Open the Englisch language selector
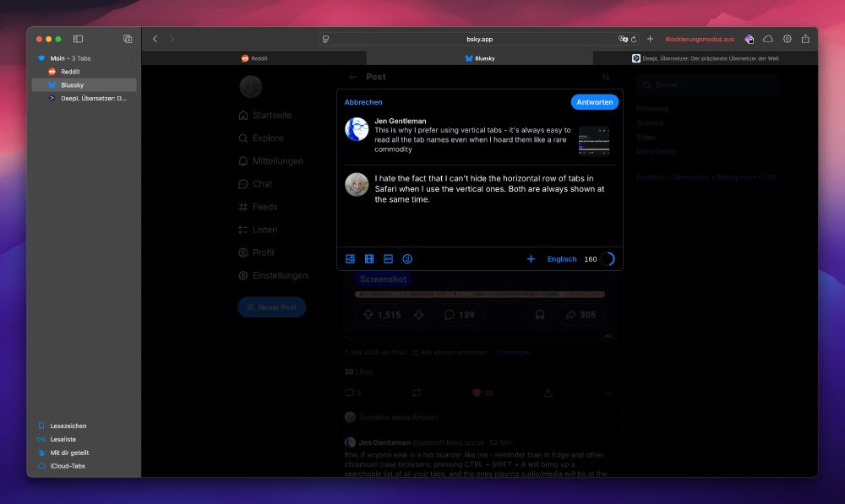The height and width of the screenshot is (504, 845). [562, 259]
